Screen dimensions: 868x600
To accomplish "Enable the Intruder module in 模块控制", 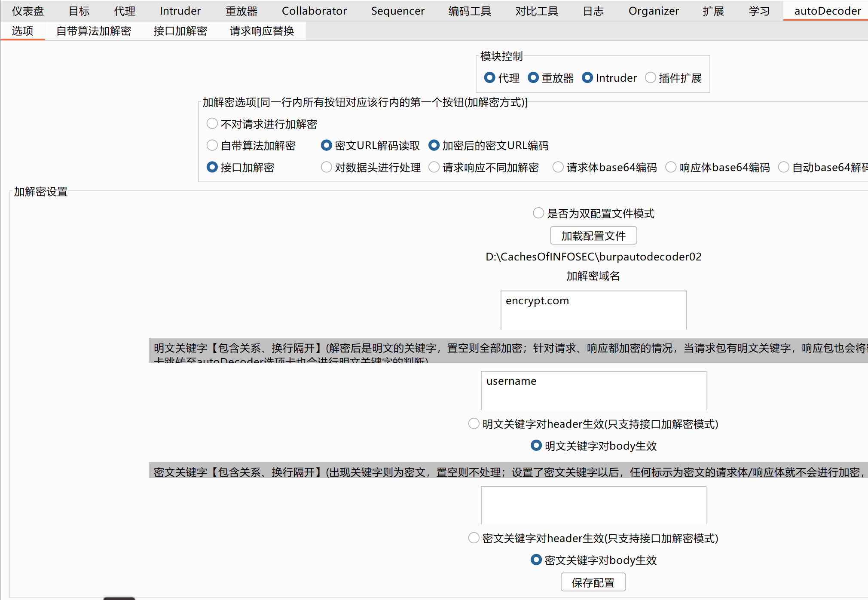I will pyautogui.click(x=587, y=77).
